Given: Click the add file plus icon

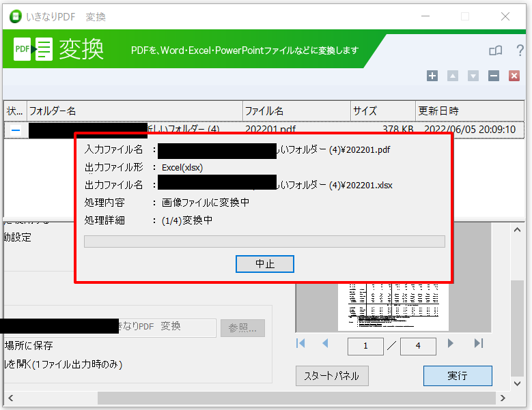Looking at the screenshot, I should click(x=432, y=76).
